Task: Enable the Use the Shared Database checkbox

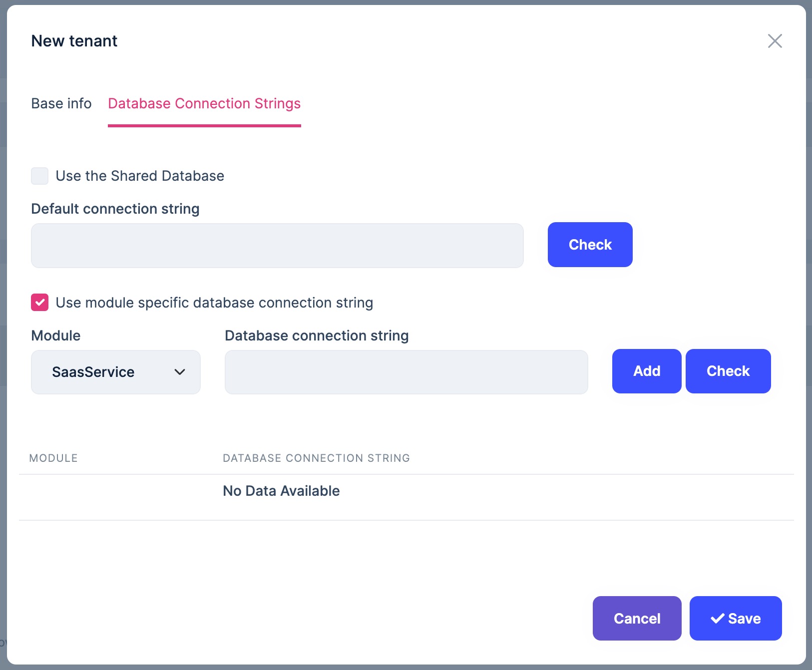Action: 39,176
